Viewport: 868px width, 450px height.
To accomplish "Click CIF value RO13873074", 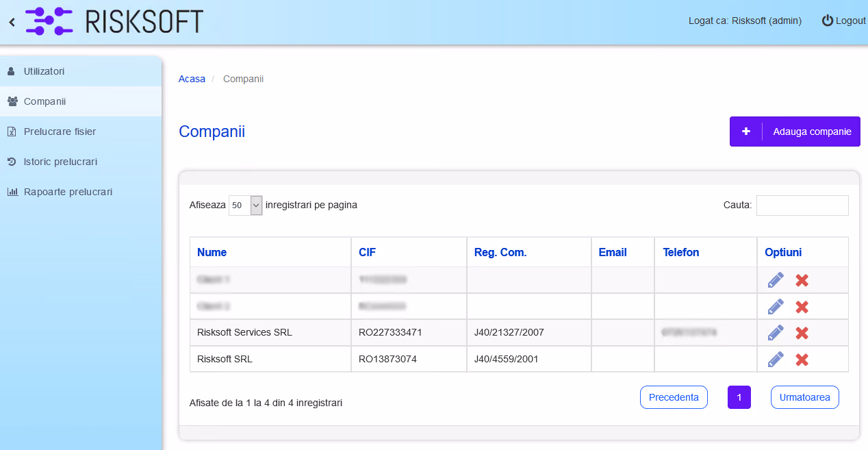I will [387, 359].
